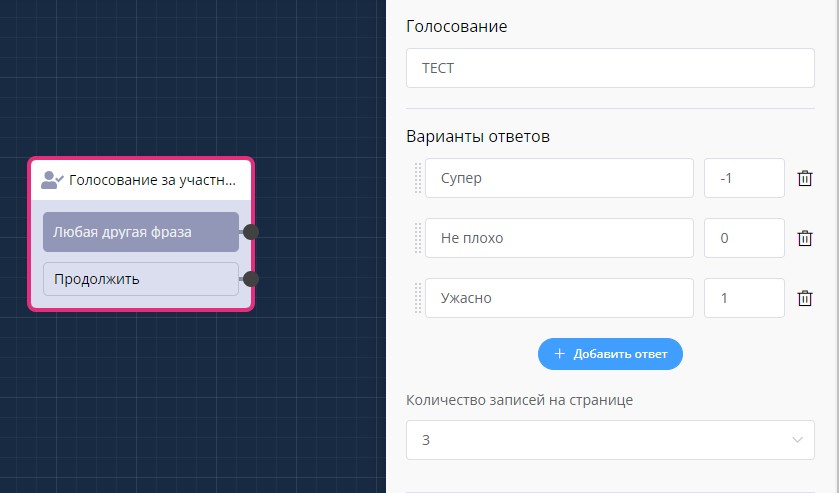Viewport: 839px width, 493px height.
Task: Edit the score field containing -1
Action: click(744, 178)
